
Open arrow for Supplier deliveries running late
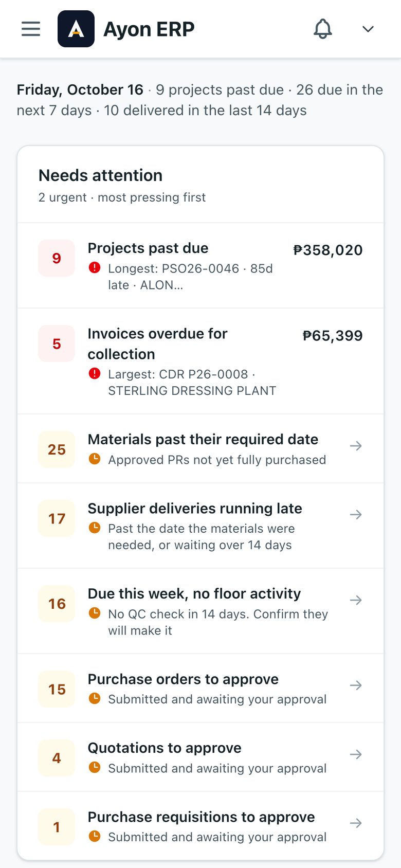tap(356, 515)
